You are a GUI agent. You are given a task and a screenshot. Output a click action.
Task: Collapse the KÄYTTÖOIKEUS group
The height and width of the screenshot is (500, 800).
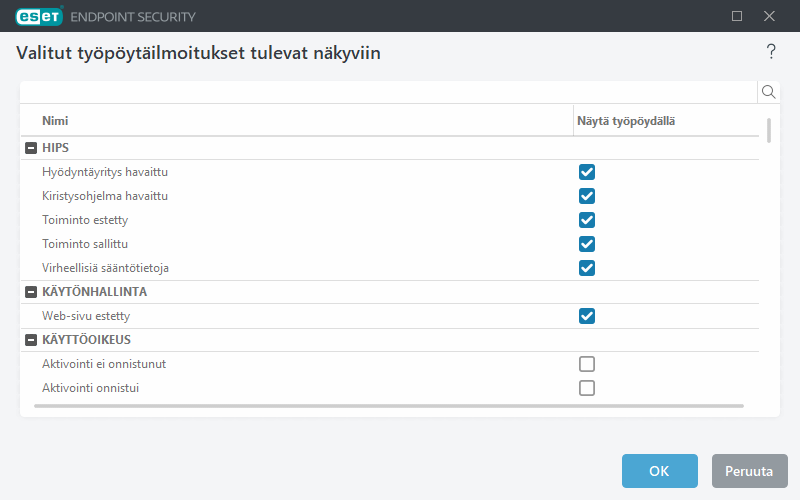pos(31,340)
